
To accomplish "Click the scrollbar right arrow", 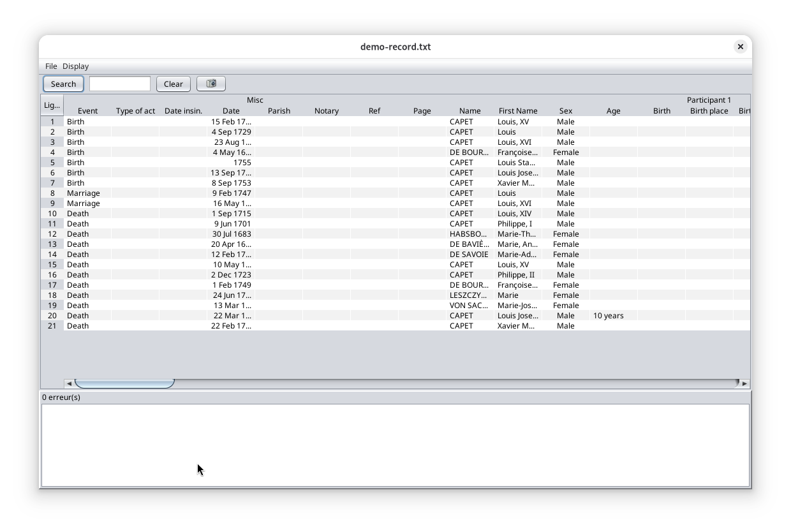I will (x=744, y=383).
